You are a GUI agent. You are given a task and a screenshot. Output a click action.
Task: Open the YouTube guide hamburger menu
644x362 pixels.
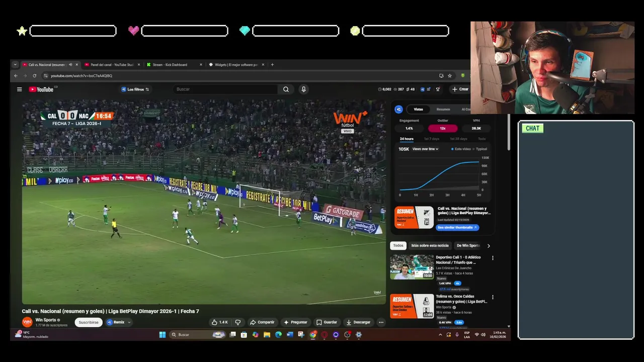(19, 89)
